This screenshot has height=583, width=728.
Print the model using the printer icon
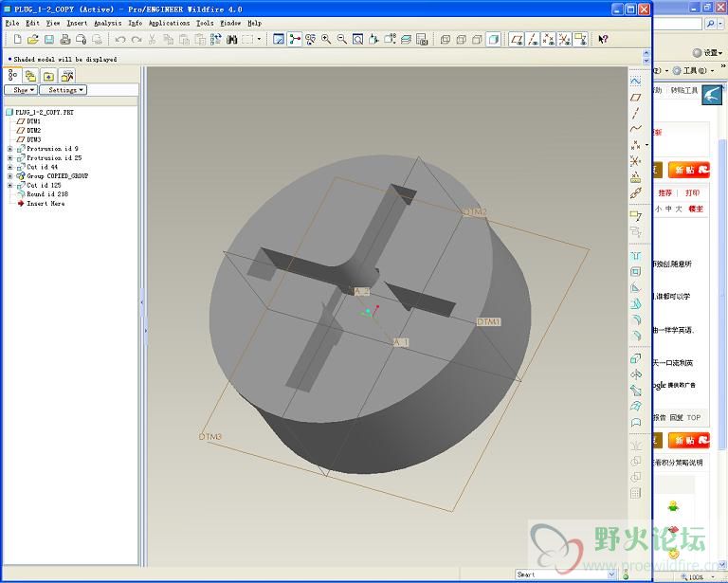[65, 40]
